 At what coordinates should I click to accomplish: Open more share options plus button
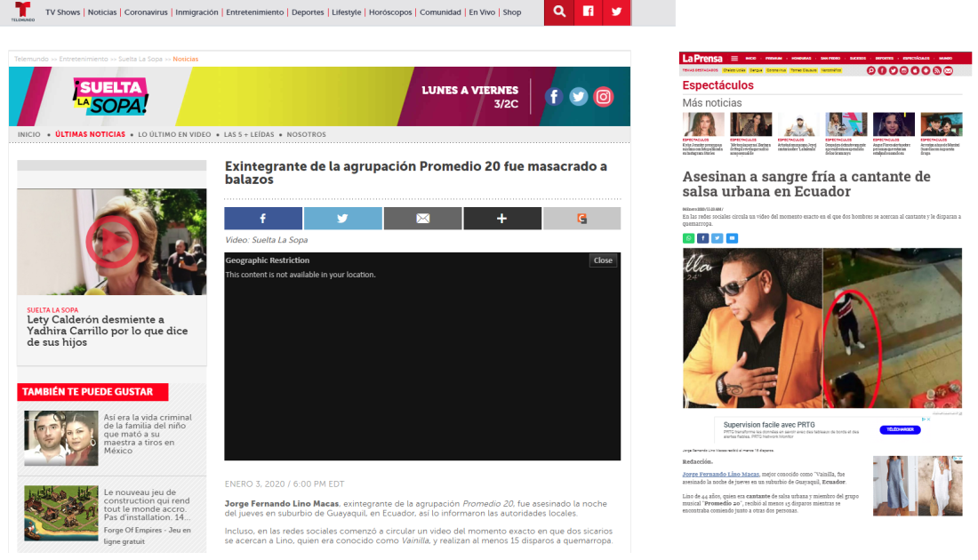coord(502,219)
